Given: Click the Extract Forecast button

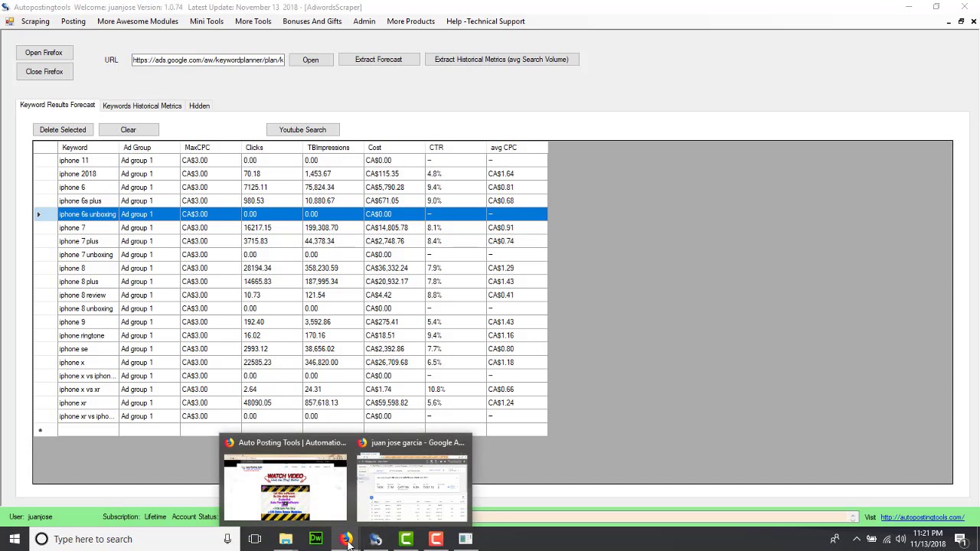Looking at the screenshot, I should coord(378,60).
